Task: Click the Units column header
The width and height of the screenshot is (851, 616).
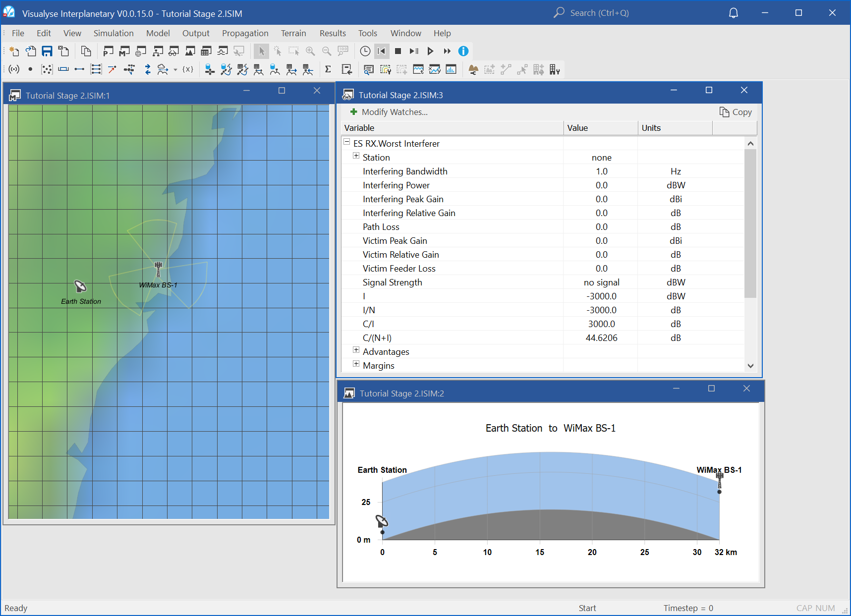Action: [675, 128]
